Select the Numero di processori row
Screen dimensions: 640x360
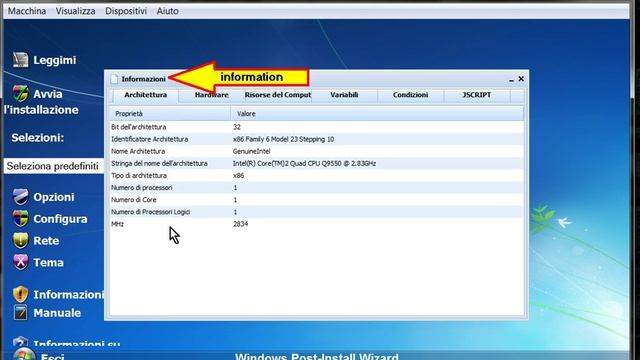pyautogui.click(x=316, y=188)
